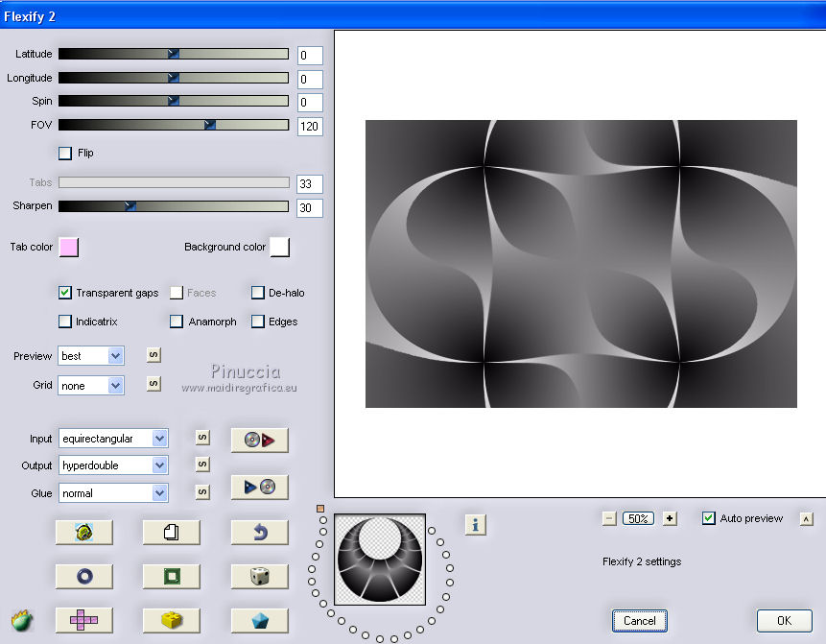Viewport: 826px width, 644px height.
Task: Enable the Flip checkbox
Action: pyautogui.click(x=65, y=153)
